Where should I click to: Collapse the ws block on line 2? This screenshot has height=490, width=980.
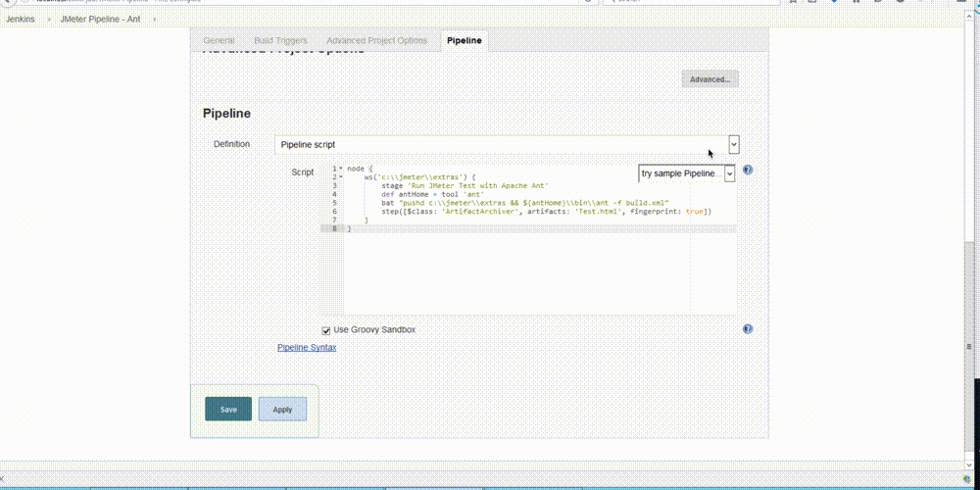coord(340,177)
